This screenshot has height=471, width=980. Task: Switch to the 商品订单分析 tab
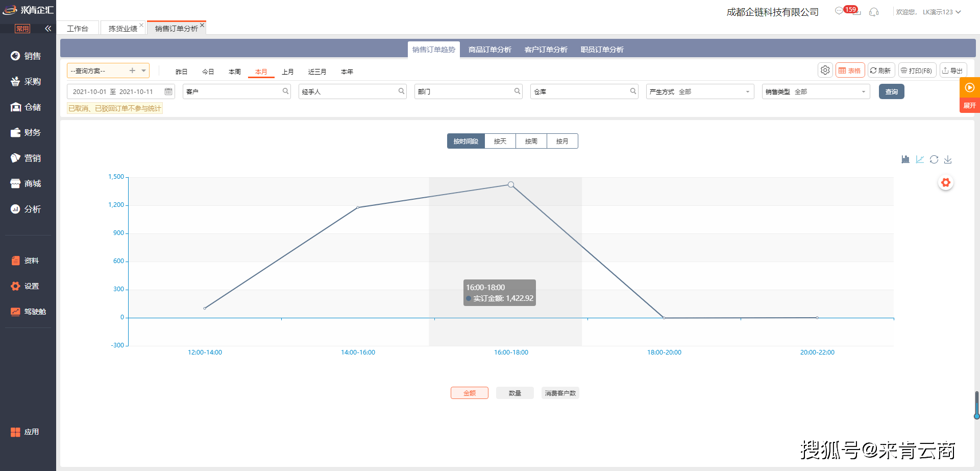(489, 49)
